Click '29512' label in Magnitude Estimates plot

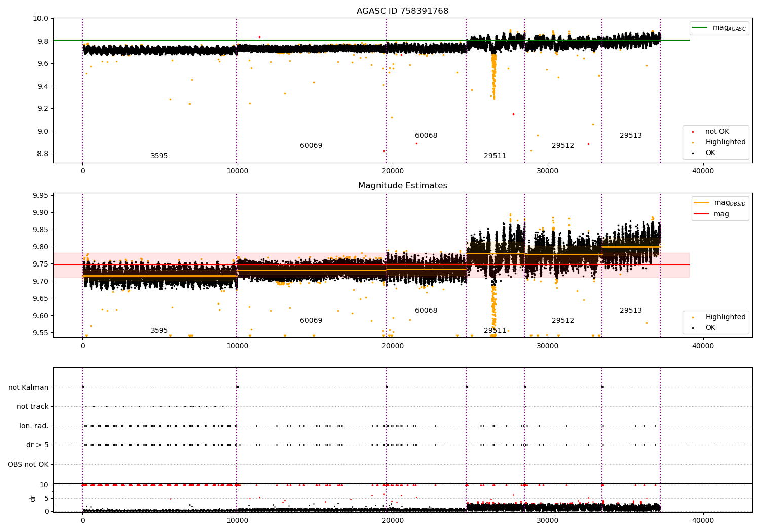coord(563,320)
